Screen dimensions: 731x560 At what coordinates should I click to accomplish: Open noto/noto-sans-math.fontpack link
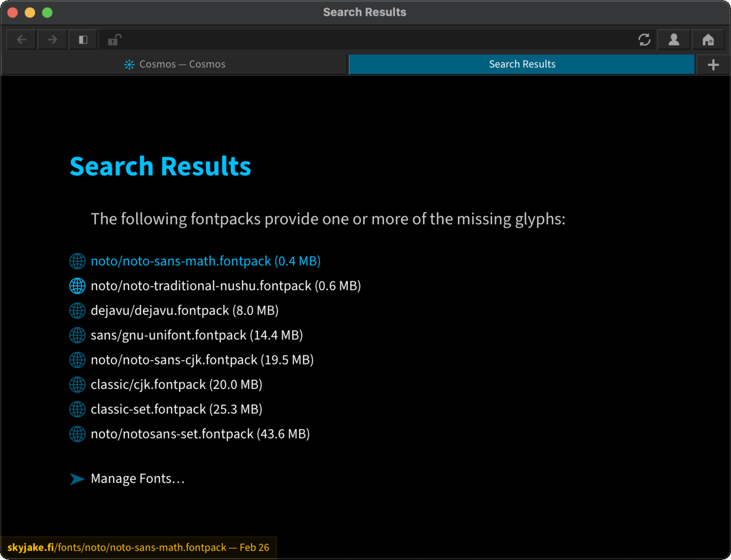(205, 261)
